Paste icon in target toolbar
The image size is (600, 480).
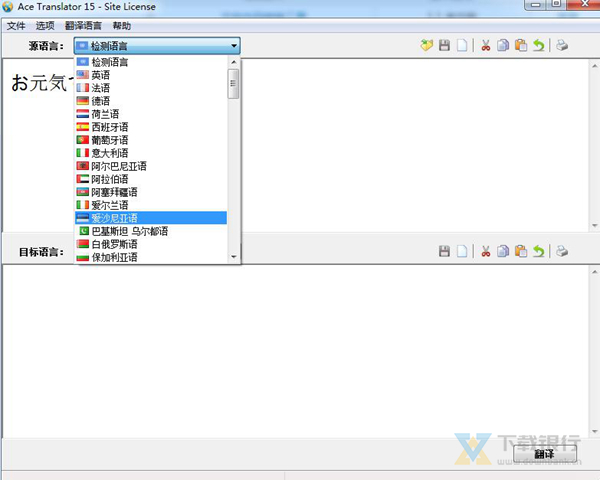pos(521,251)
